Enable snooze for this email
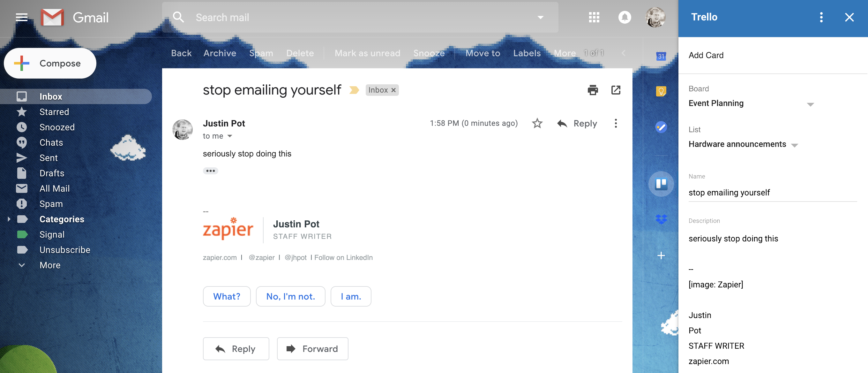The width and height of the screenshot is (868, 373). (429, 53)
